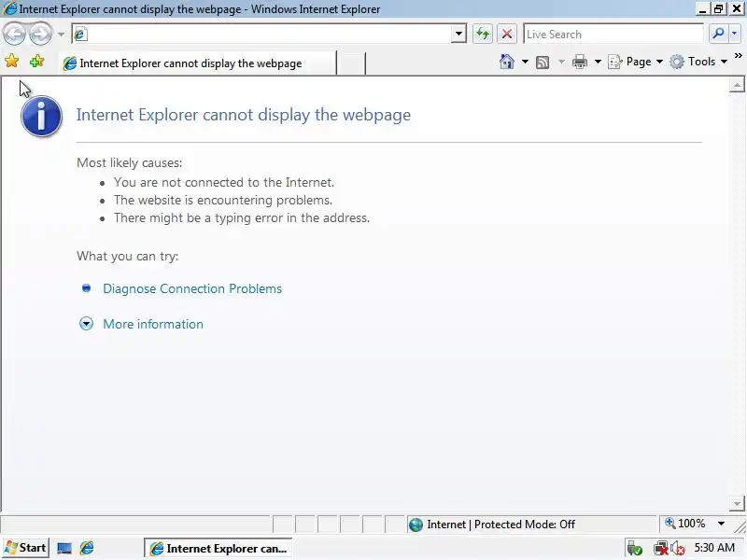Click the 5:30 AM system clock
The image size is (747, 560).
714,548
